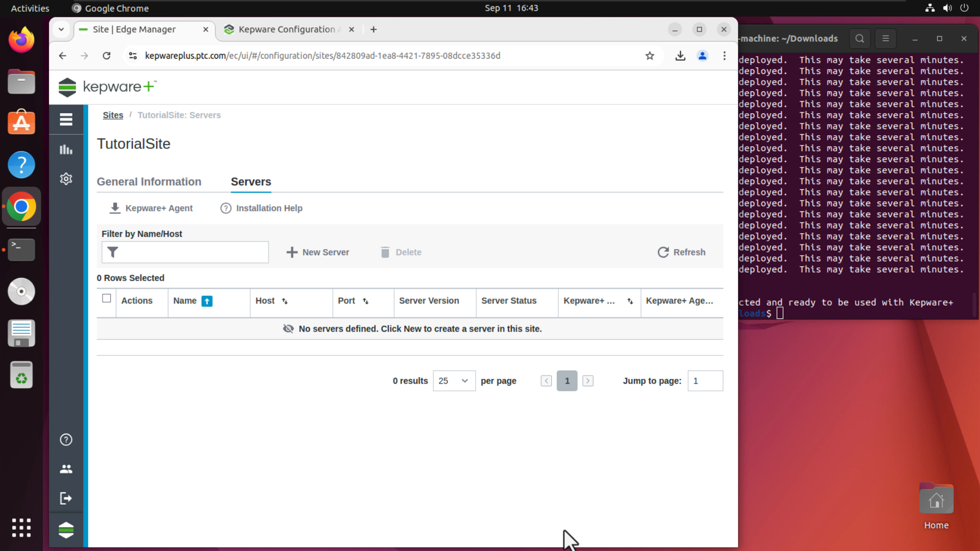980x551 pixels.
Task: Open system volume indicator
Action: (947, 8)
